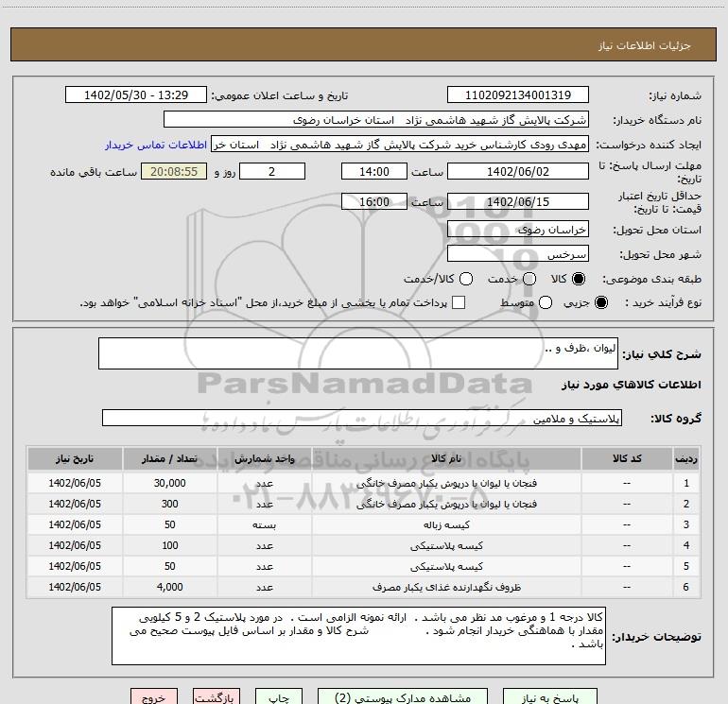This screenshot has height=704, width=728.
Task: Click the تاریخ نیاز column header
Action: [x=75, y=458]
